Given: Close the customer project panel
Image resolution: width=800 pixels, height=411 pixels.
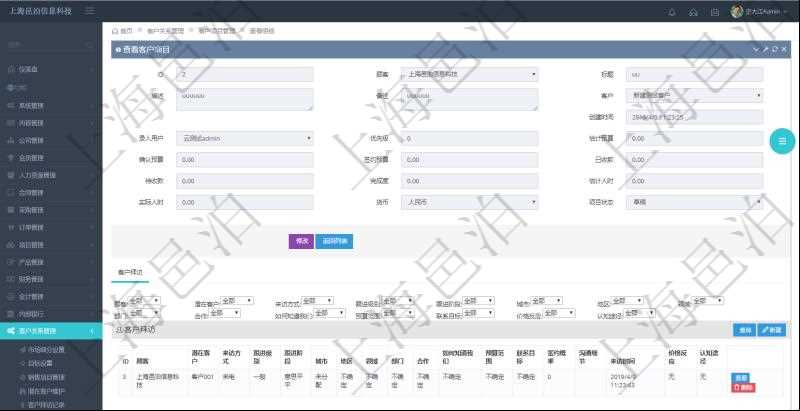Looking at the screenshot, I should pos(783,48).
